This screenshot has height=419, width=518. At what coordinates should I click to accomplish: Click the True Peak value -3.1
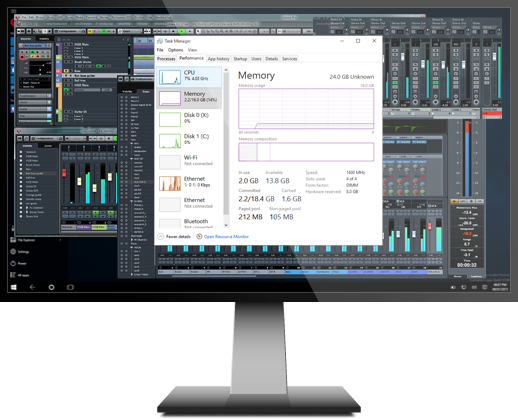[x=467, y=254]
